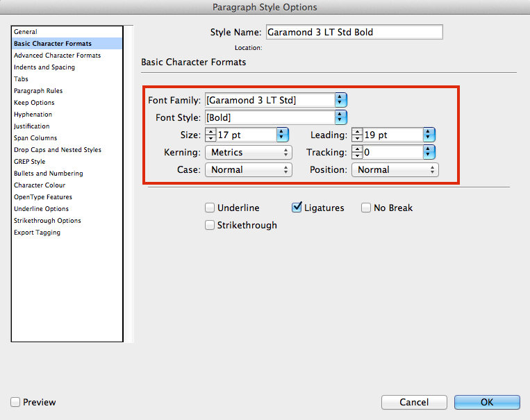Select Character Colour section
Image resolution: width=530 pixels, height=420 pixels.
(x=67, y=185)
